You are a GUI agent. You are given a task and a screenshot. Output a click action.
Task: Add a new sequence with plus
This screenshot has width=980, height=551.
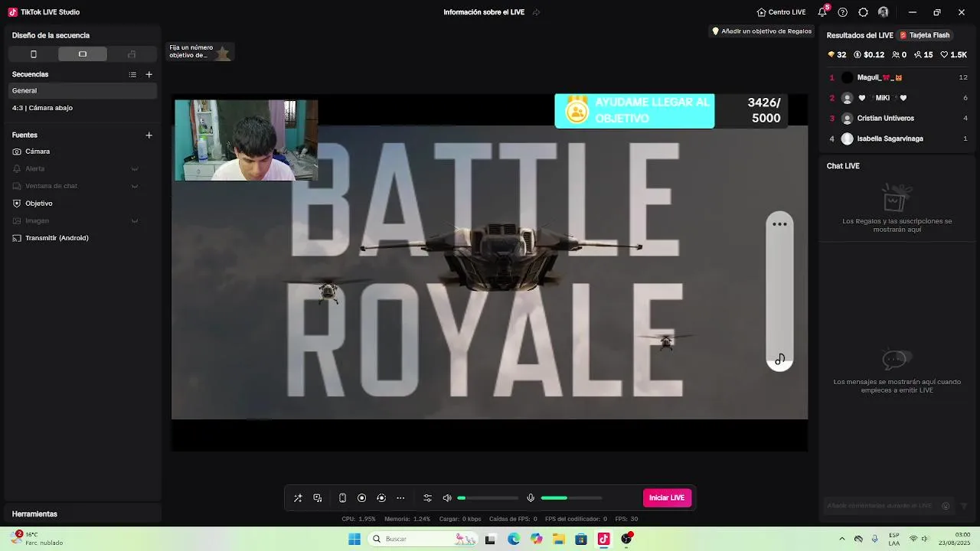pos(149,74)
